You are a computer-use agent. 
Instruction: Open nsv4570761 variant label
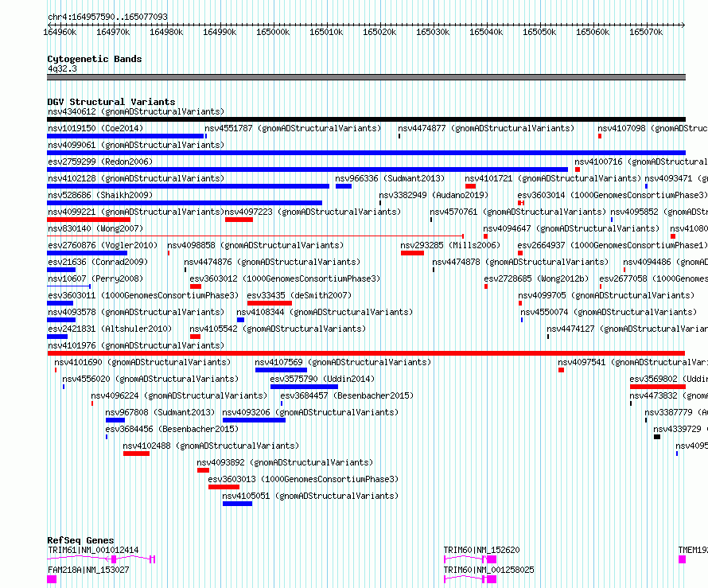tap(517, 212)
